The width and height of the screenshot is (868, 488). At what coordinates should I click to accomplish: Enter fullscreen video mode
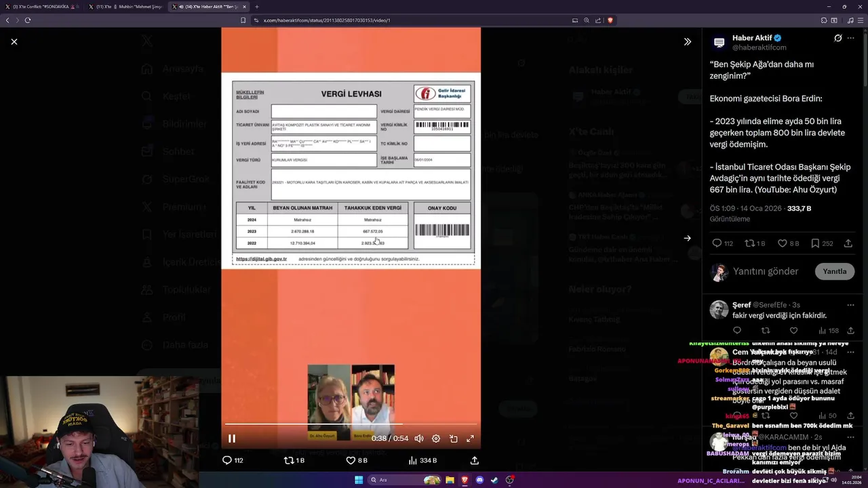coord(470,439)
